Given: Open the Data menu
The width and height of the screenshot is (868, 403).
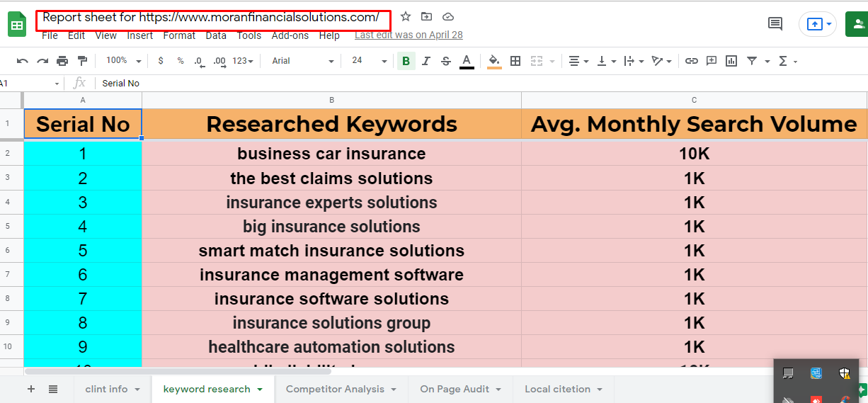Looking at the screenshot, I should pos(216,35).
